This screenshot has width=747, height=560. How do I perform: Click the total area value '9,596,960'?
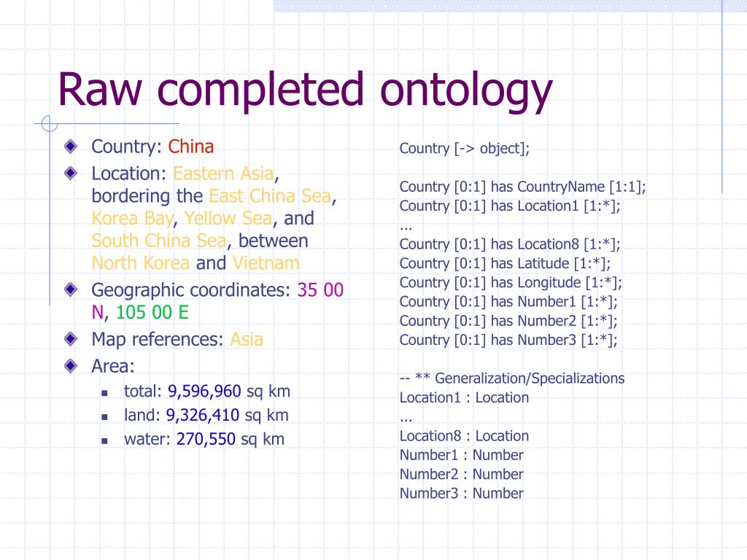click(204, 392)
